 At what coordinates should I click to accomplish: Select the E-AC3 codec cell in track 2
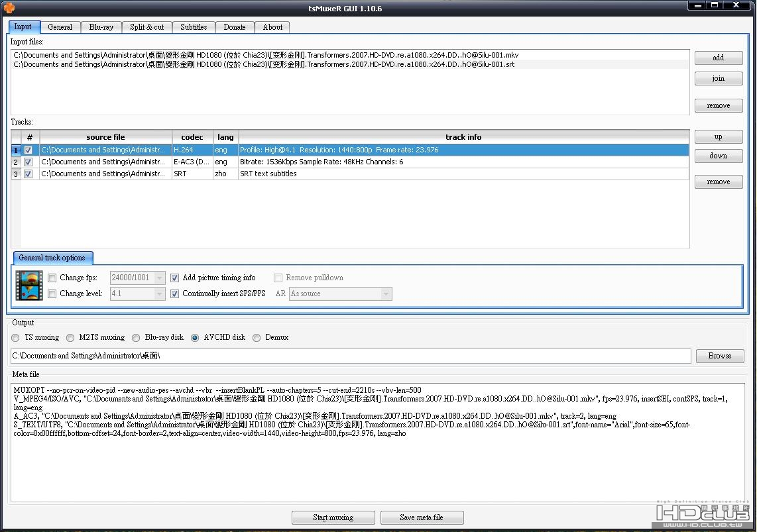(192, 162)
